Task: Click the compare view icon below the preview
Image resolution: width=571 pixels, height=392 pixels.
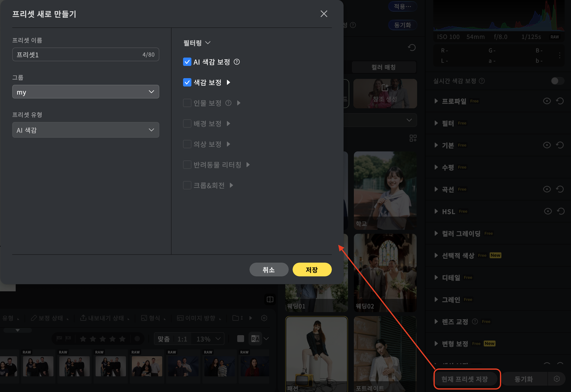Action: [270, 299]
